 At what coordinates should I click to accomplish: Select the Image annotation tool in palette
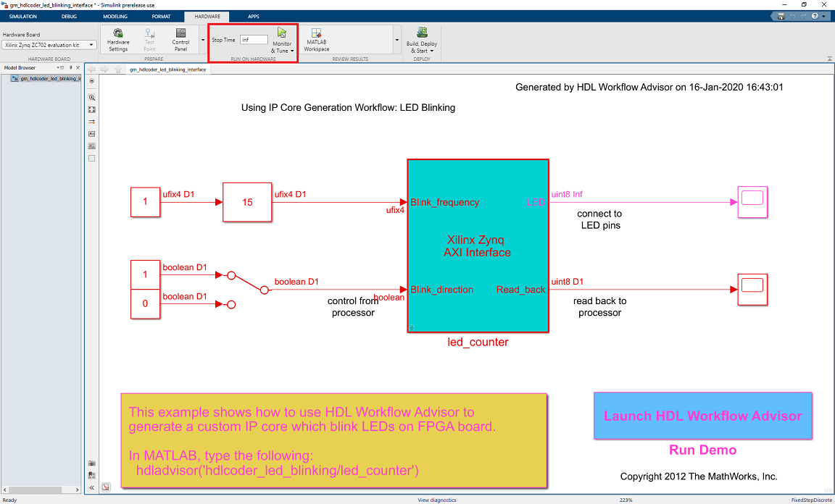pos(91,146)
